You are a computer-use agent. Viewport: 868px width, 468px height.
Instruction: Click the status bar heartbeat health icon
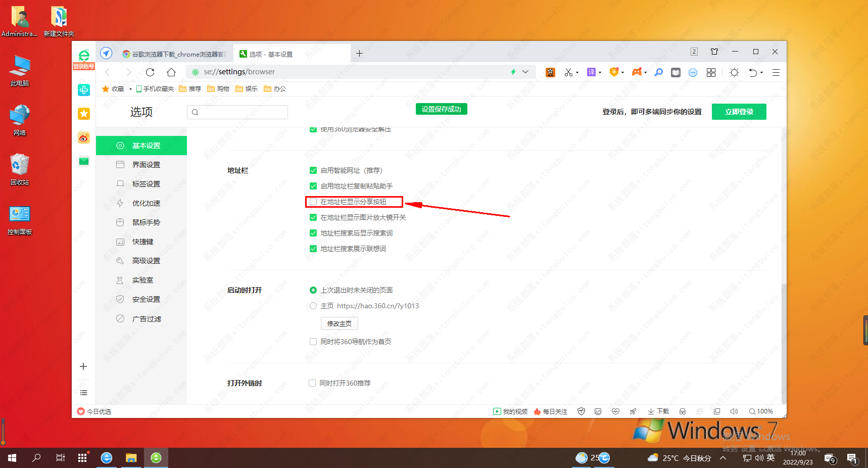point(615,411)
